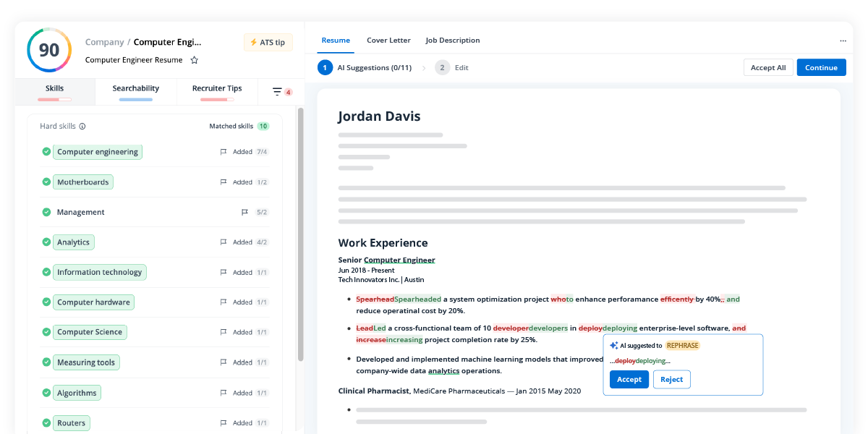Open the filter icon with badge 4
The width and height of the screenshot is (868, 434).
(x=277, y=92)
